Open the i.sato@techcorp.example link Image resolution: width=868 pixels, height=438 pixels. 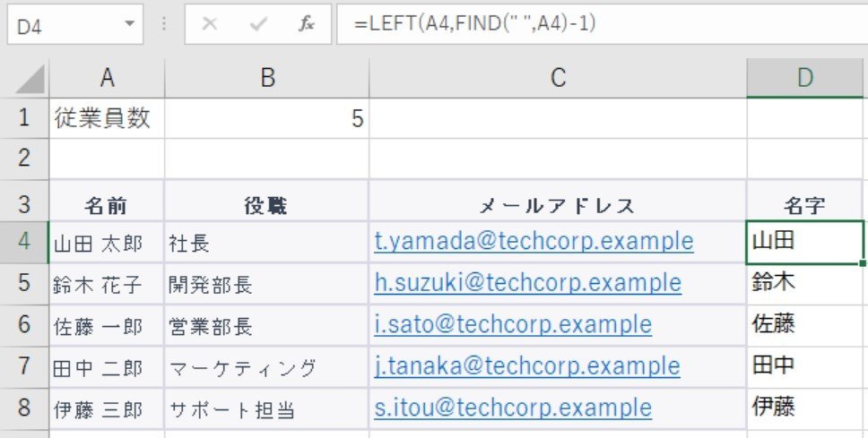tap(513, 324)
